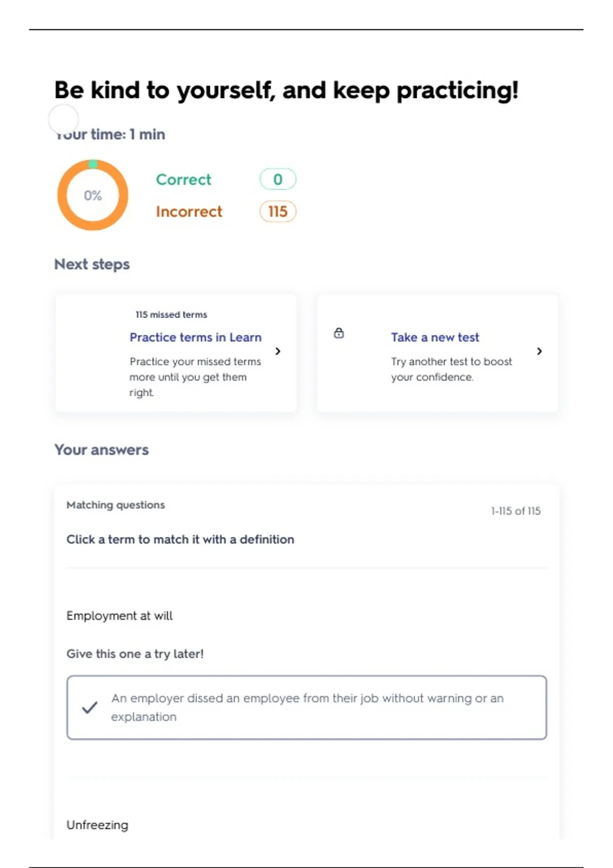Select the Employment at will answer box
This screenshot has width=613, height=868.
306,707
